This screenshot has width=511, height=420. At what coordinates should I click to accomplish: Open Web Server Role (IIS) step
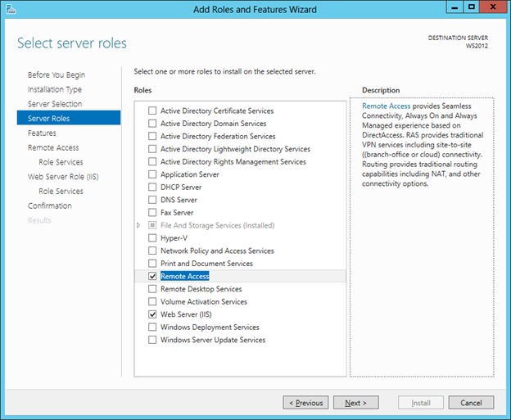(x=63, y=177)
